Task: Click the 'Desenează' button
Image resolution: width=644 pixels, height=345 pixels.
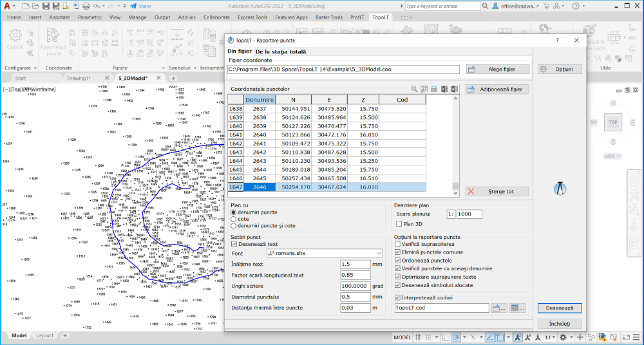Action: (x=560, y=308)
